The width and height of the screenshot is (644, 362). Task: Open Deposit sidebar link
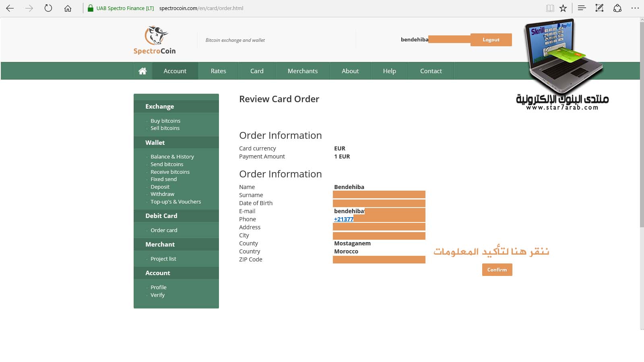(x=160, y=187)
